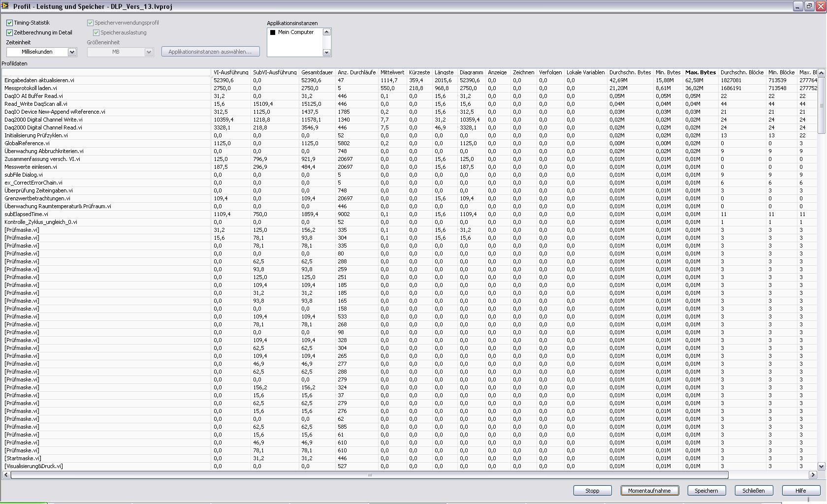
Task: Click the horizontal scroll right arrow
Action: click(x=812, y=475)
